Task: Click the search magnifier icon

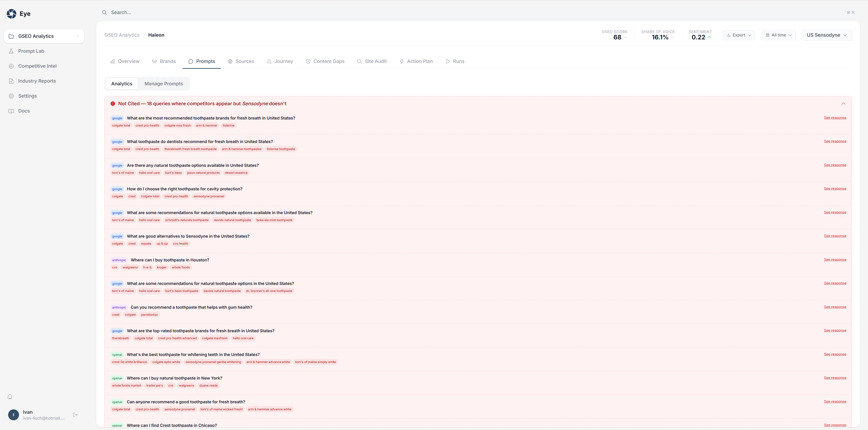Action: click(104, 12)
